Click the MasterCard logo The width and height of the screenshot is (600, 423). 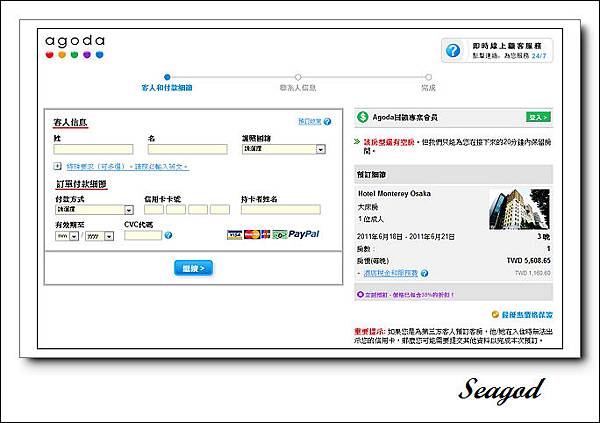(x=252, y=235)
